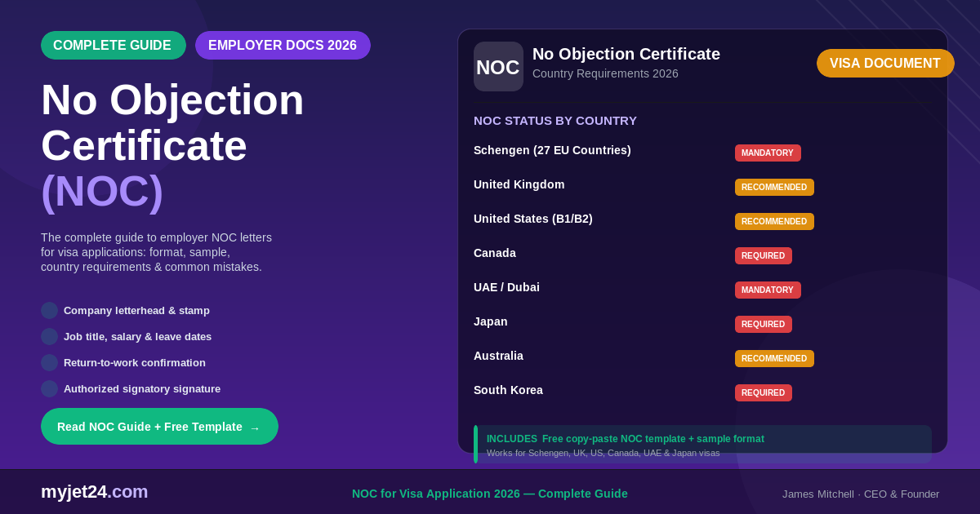Click the NOC for Visa Application 2026 footer text
The width and height of the screenshot is (980, 514).
[490, 494]
